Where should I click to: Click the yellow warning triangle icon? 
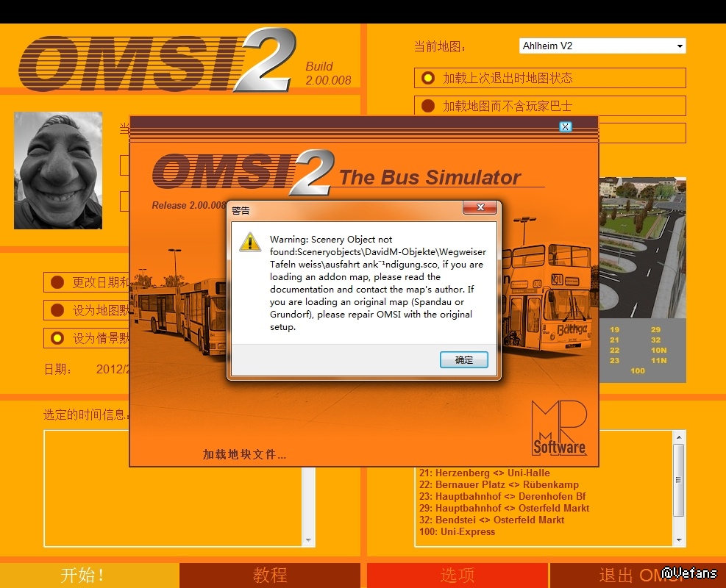coord(250,242)
